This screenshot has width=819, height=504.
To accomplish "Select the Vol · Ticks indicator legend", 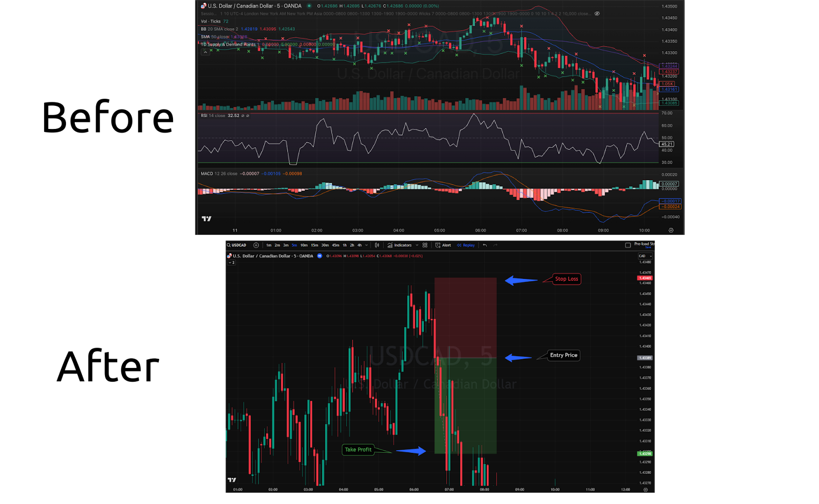I will 214,21.
